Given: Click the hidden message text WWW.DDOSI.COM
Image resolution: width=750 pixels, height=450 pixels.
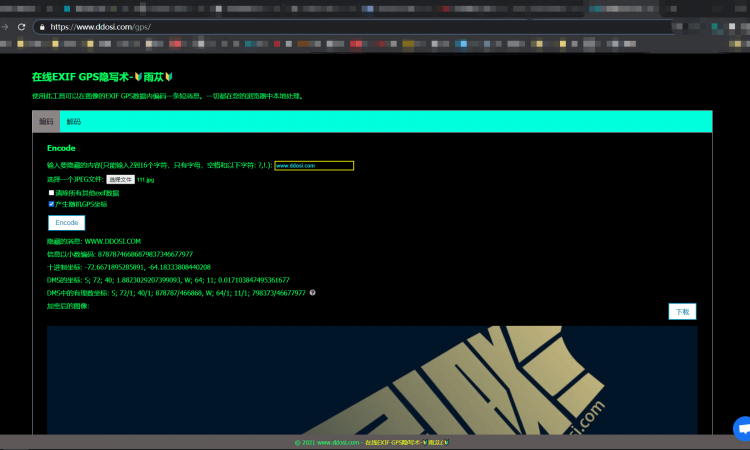Looking at the screenshot, I should pyautogui.click(x=112, y=241).
